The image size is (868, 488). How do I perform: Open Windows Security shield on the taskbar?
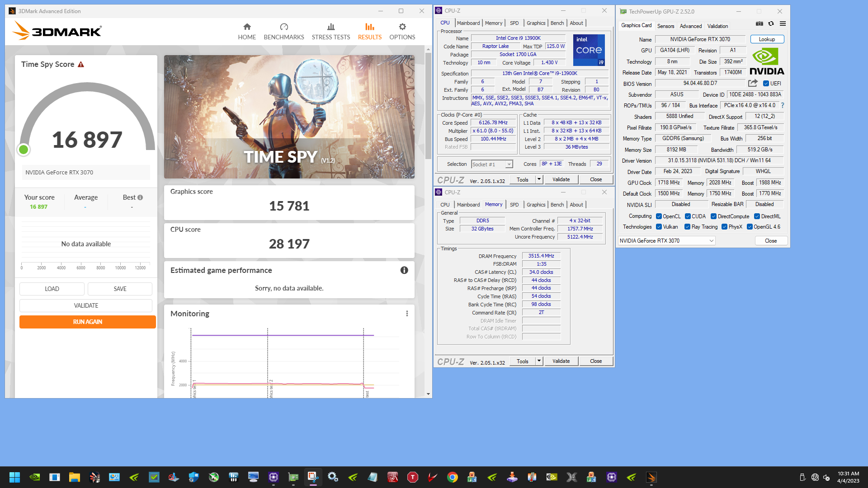pos(193,477)
